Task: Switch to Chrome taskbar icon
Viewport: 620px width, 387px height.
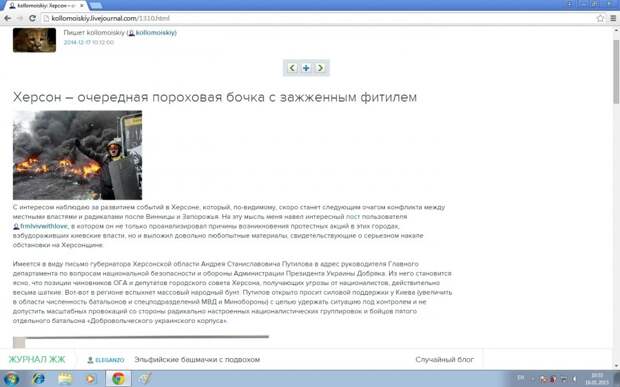Action: [x=118, y=379]
